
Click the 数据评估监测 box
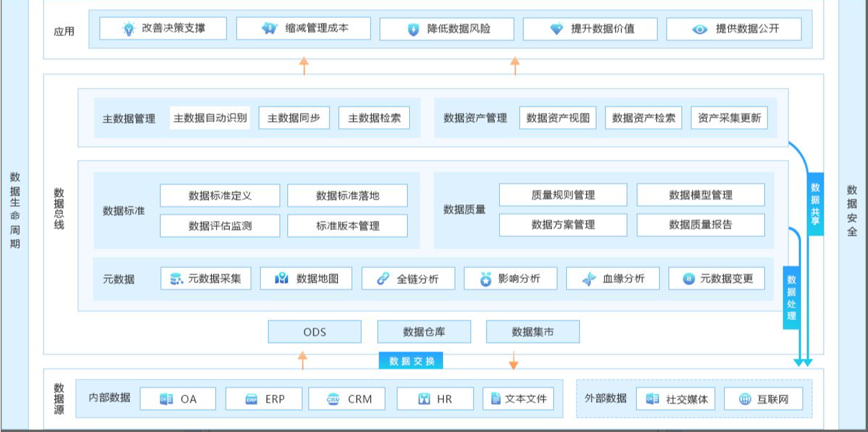(x=220, y=226)
